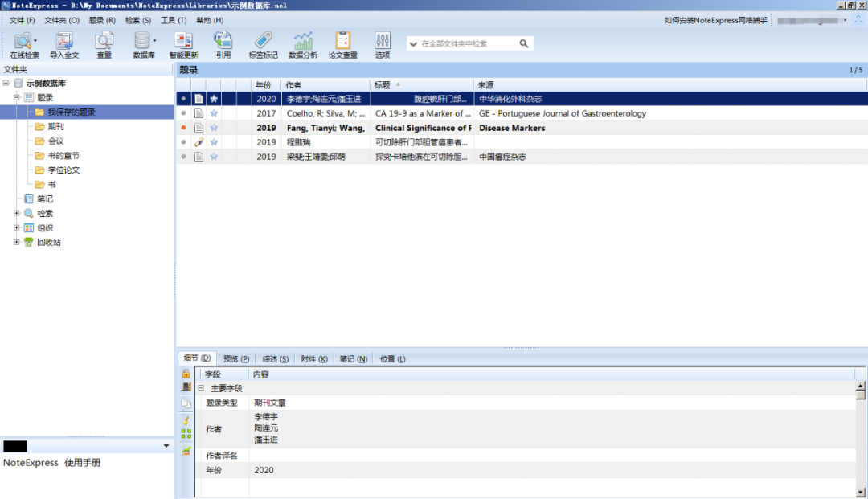868x499 pixels.
Task: Toggle star for Coelho 2017 record
Action: (x=214, y=113)
